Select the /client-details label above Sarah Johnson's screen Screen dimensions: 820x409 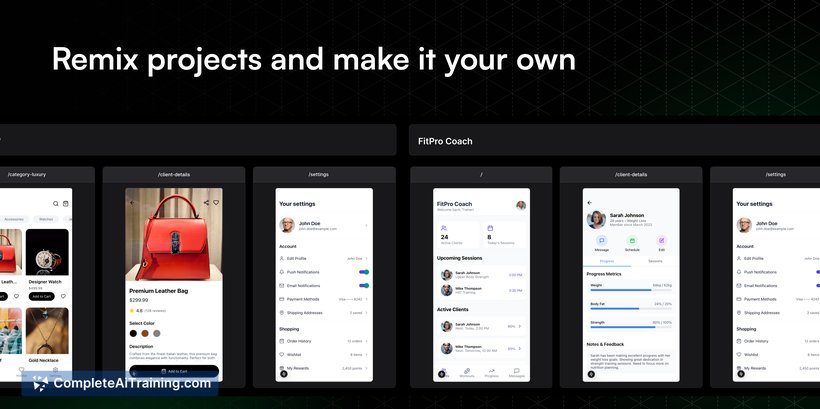[x=631, y=175]
